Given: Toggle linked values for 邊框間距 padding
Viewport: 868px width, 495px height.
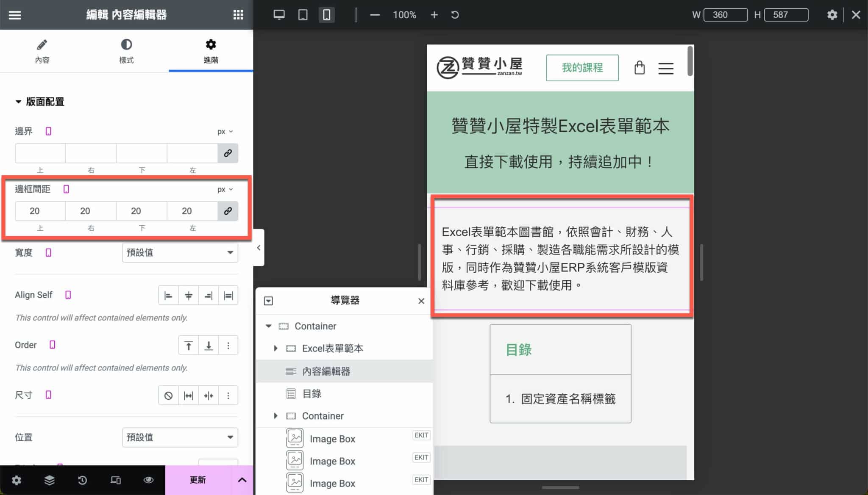Looking at the screenshot, I should tap(228, 211).
